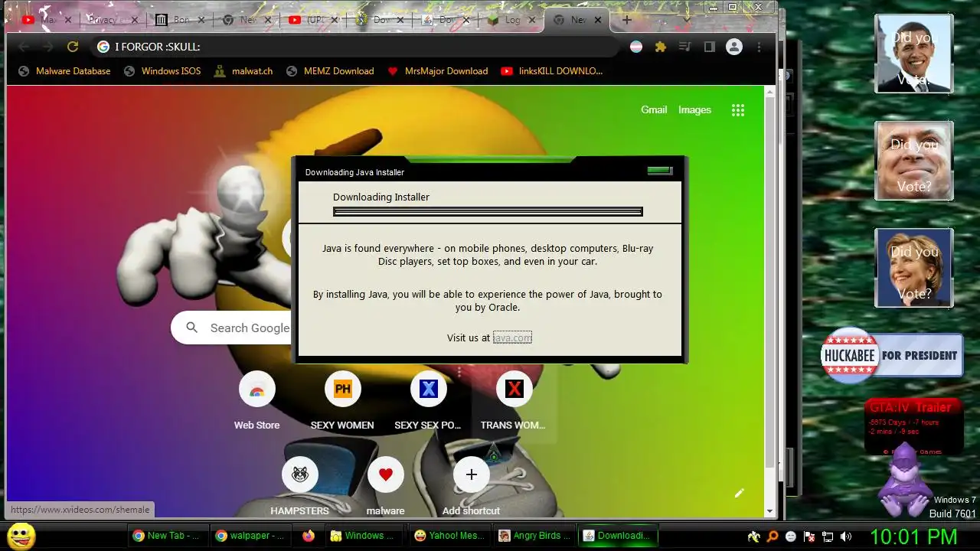Open the Downloading taskbar item

click(616, 536)
